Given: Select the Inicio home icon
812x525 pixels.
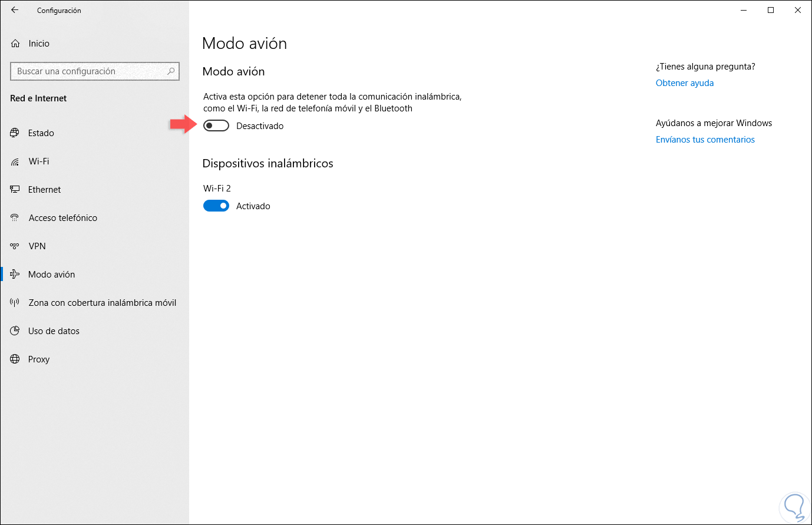Looking at the screenshot, I should (15, 43).
